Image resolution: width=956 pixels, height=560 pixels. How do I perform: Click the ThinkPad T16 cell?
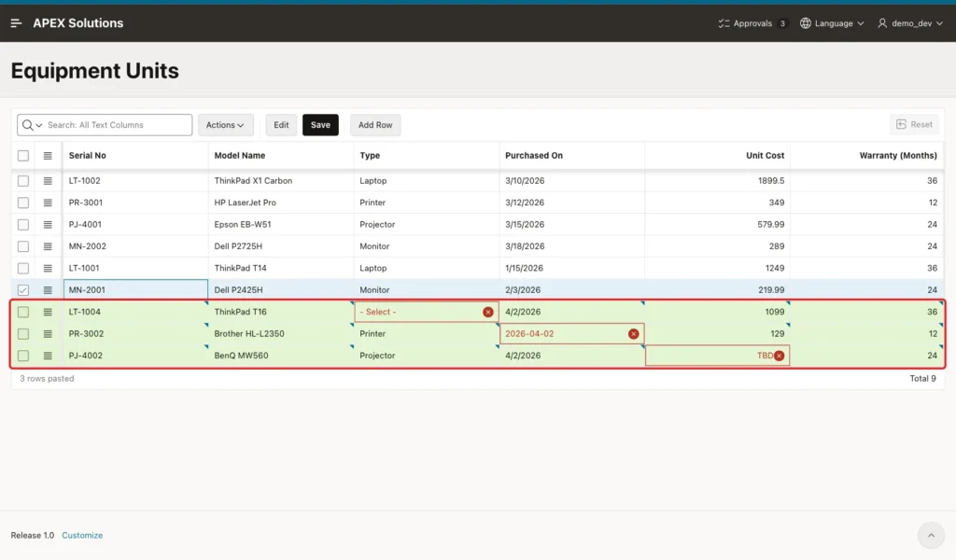280,312
